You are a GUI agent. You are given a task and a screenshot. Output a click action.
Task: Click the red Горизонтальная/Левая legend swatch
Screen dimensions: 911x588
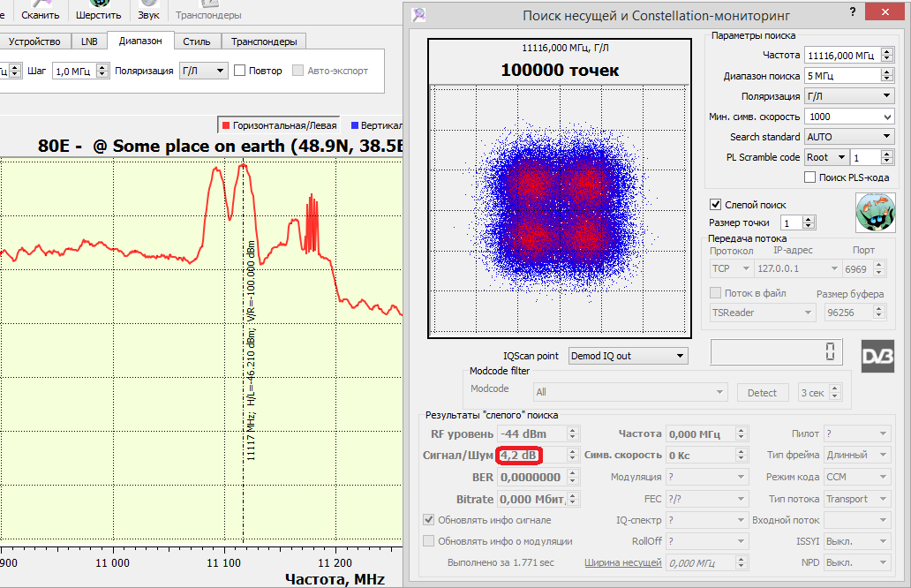[x=226, y=125]
